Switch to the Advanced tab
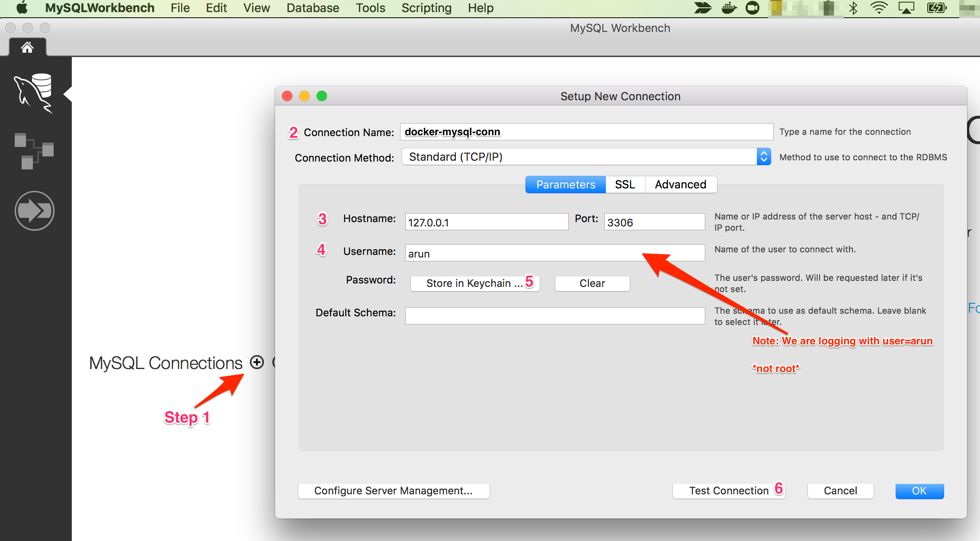 679,185
